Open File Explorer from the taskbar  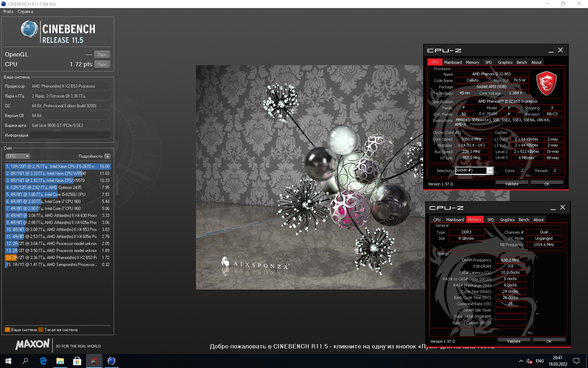[60, 361]
